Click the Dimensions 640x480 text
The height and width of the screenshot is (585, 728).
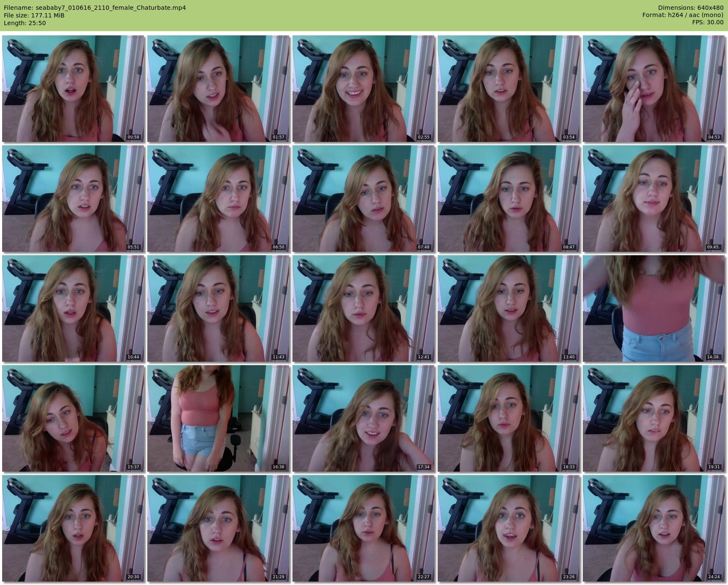coord(691,8)
